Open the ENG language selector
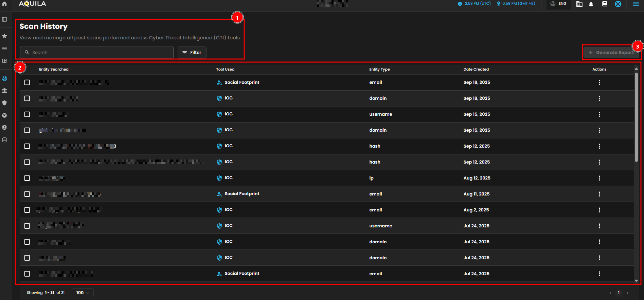 tap(559, 4)
